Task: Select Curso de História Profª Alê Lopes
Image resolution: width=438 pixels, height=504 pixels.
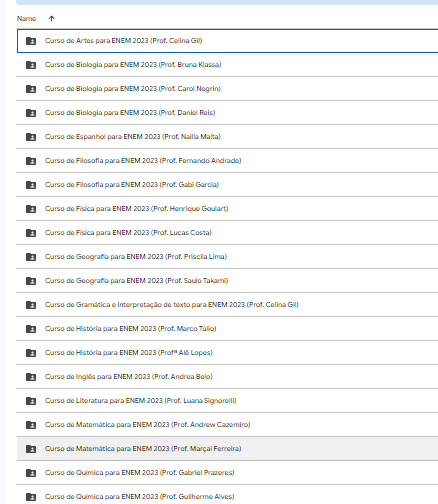Action: pos(227,353)
